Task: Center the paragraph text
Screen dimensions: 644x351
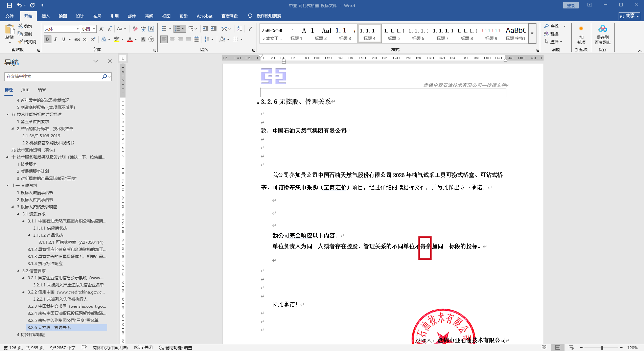Action: click(172, 39)
